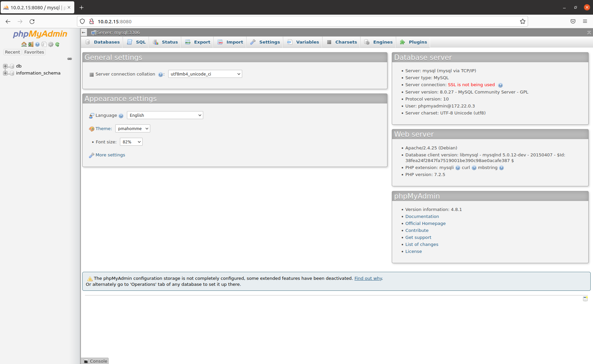Click the Find out why link

coord(368,278)
